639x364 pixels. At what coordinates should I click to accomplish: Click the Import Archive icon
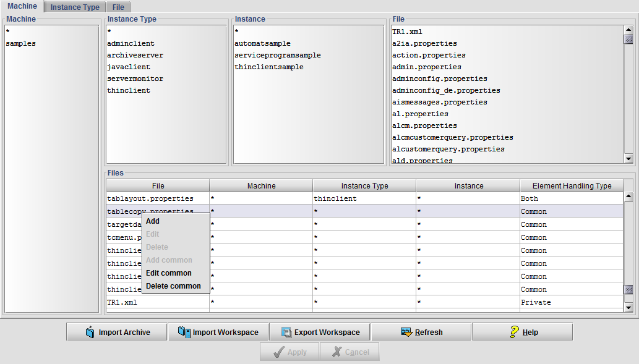coord(90,332)
